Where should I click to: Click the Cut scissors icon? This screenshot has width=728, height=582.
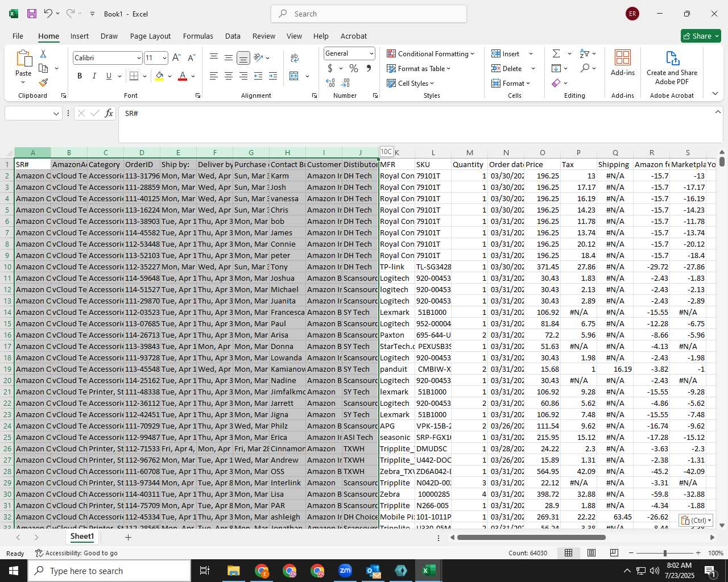(x=43, y=53)
